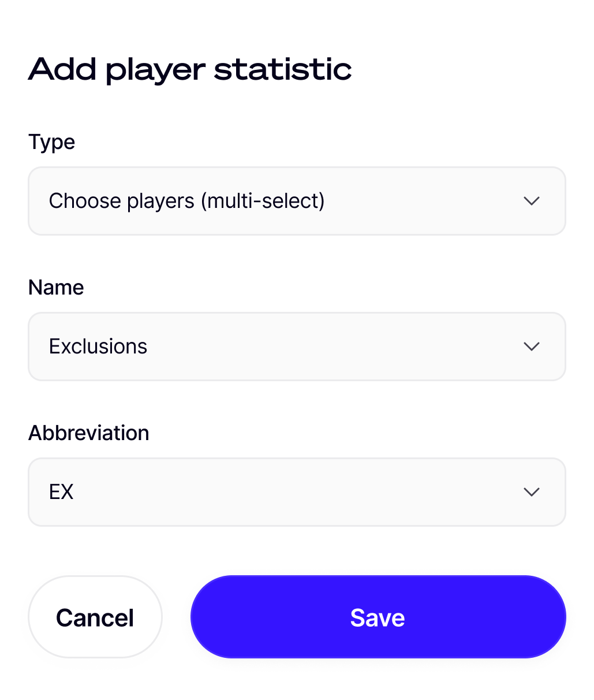Click the "EX" abbreviation value
The height and width of the screenshot is (700, 594).
click(61, 492)
